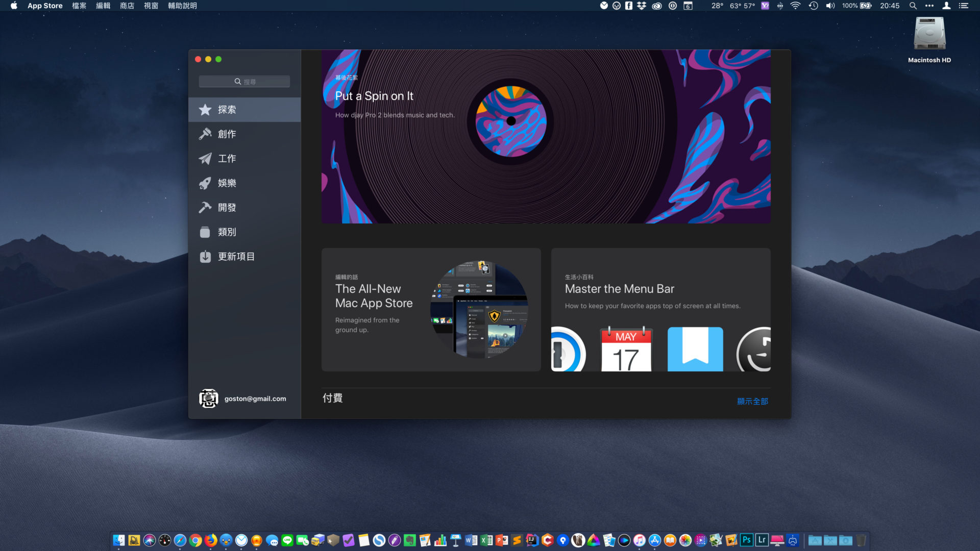Click the Facebook menu bar icon
Image resolution: width=980 pixels, height=551 pixels.
629,6
